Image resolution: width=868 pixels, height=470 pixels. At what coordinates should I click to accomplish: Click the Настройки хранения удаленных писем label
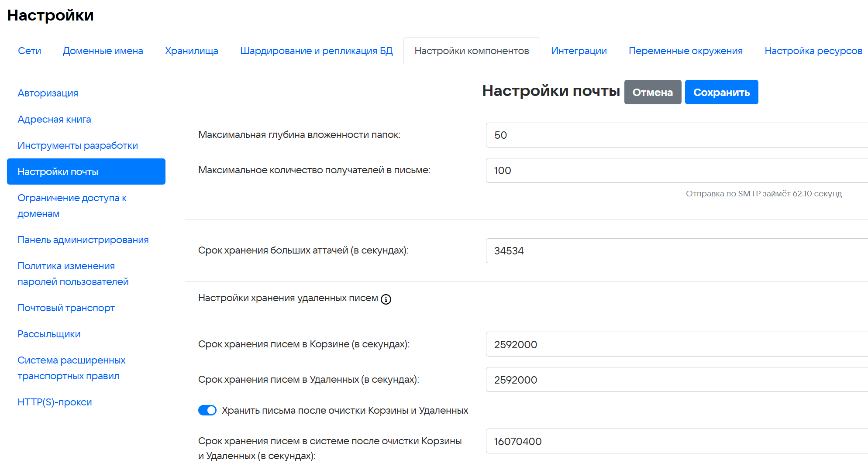click(288, 298)
